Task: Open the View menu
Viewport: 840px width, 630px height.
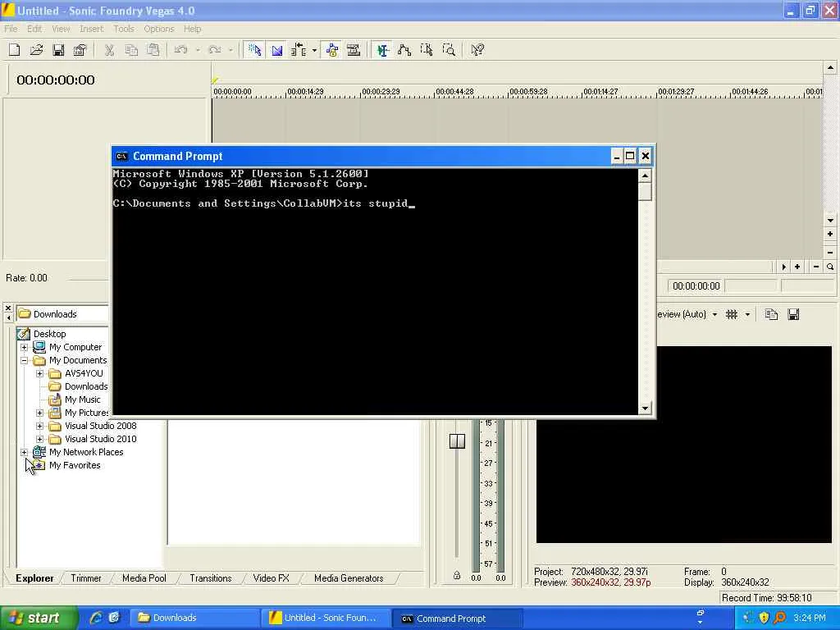Action: [61, 29]
